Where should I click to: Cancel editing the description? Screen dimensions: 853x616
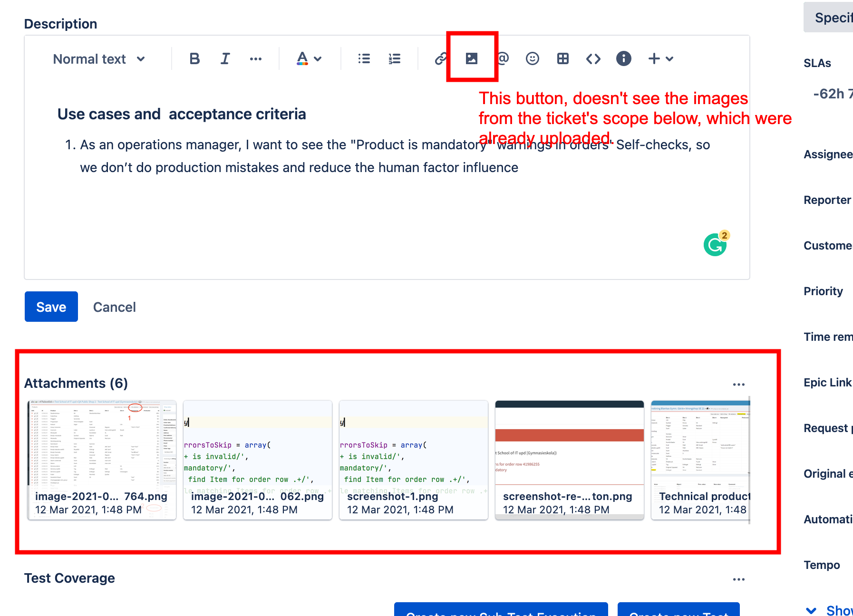pyautogui.click(x=115, y=307)
